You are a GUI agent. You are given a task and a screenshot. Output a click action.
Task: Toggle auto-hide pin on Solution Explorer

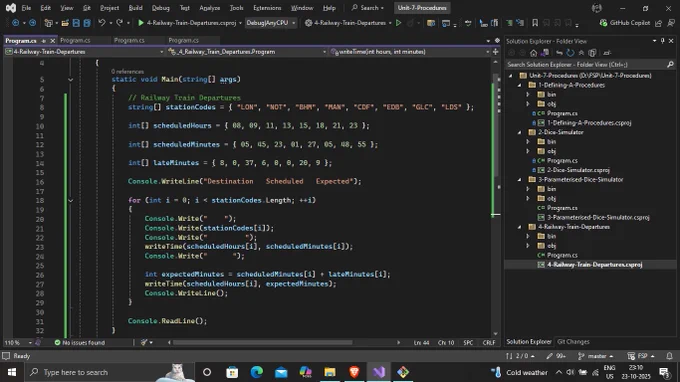point(662,41)
